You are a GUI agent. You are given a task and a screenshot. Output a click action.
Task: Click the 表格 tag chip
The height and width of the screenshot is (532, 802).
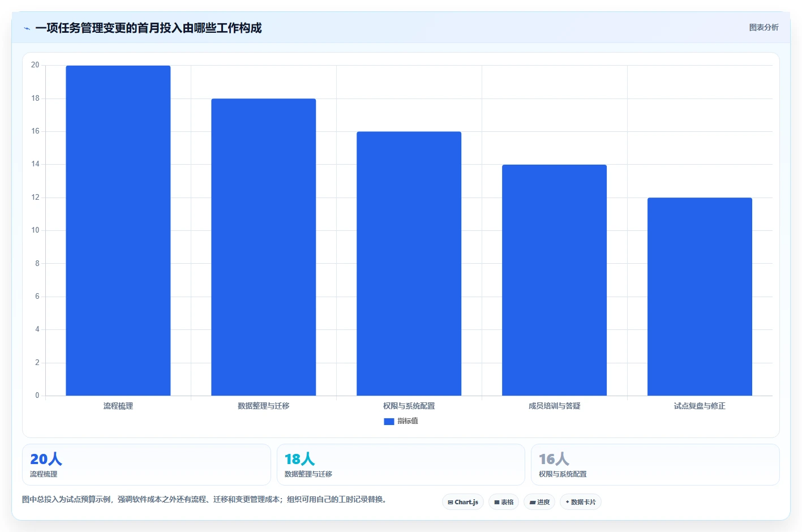point(504,502)
